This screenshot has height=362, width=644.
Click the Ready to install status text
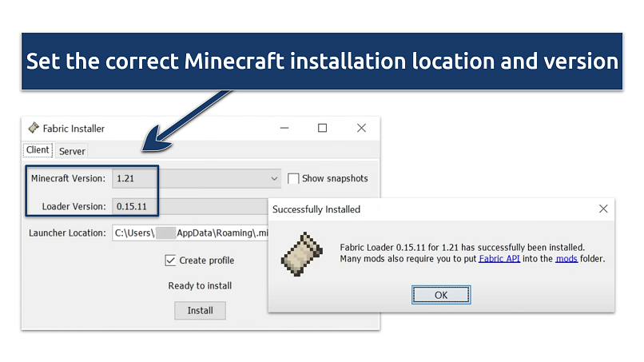pos(200,285)
